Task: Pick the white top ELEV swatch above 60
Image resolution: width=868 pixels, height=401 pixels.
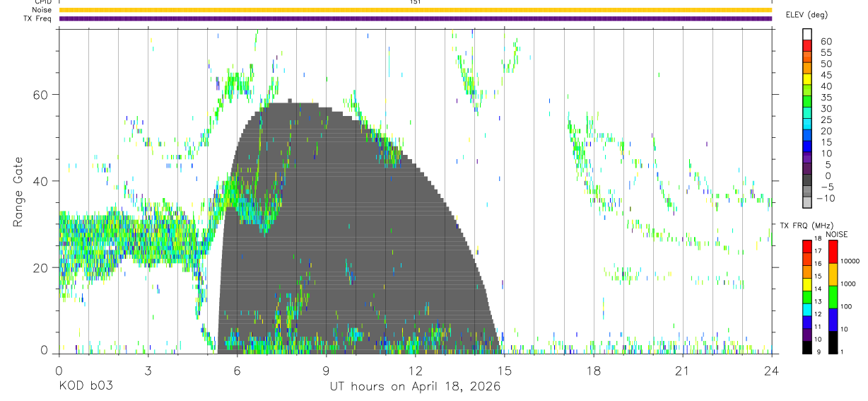Action: click(x=807, y=35)
